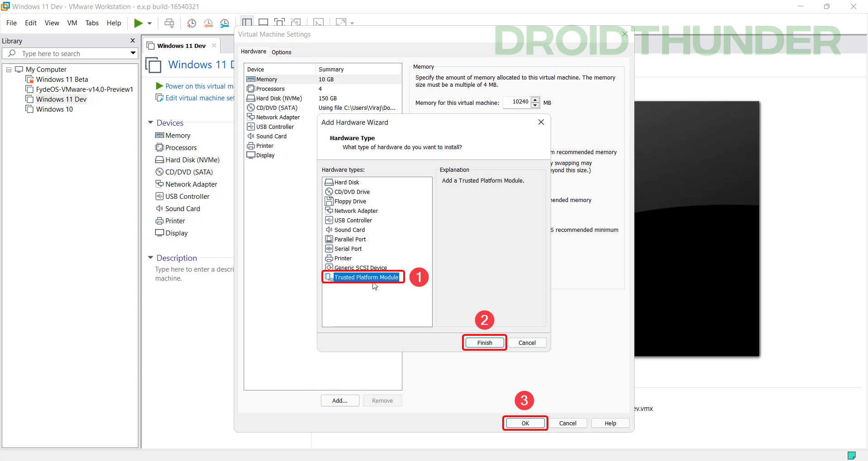Select Memory row in settings device table
This screenshot has width=868, height=461.
pyautogui.click(x=323, y=80)
